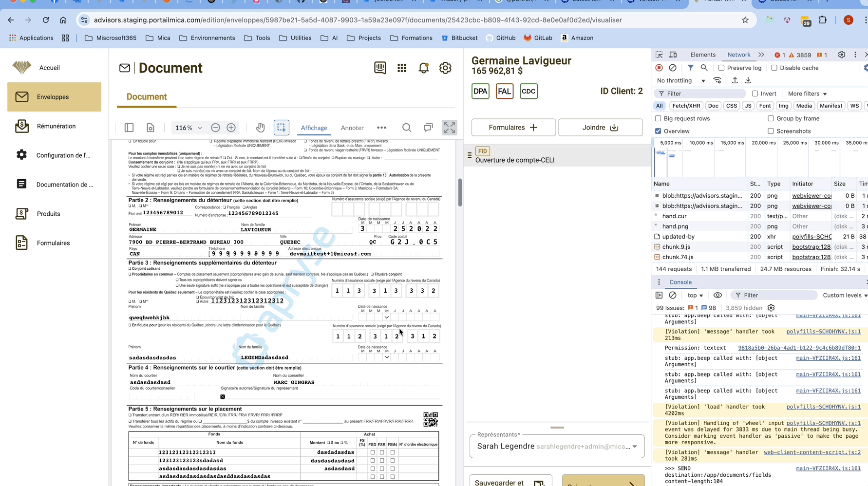Open Enveloppes in the sidebar
Image resolution: width=868 pixels, height=486 pixels.
54,97
